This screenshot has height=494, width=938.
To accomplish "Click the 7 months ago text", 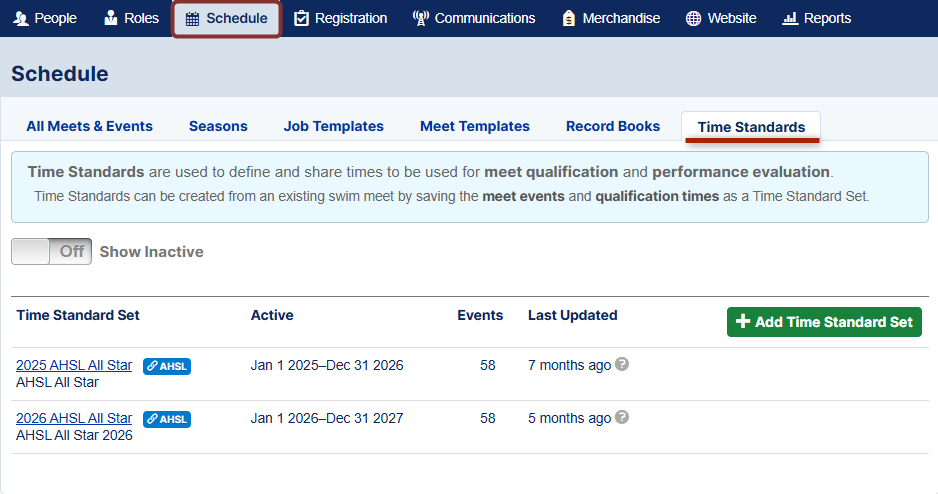I will [x=570, y=365].
